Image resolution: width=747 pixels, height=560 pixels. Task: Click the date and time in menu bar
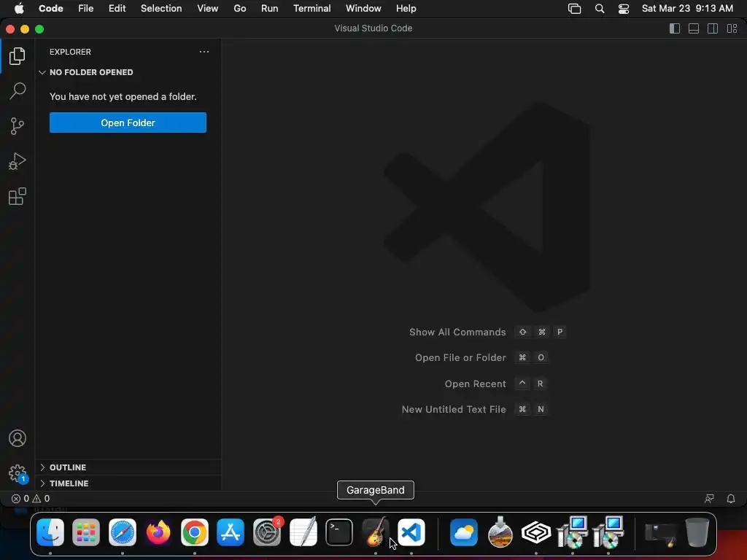[687, 9]
